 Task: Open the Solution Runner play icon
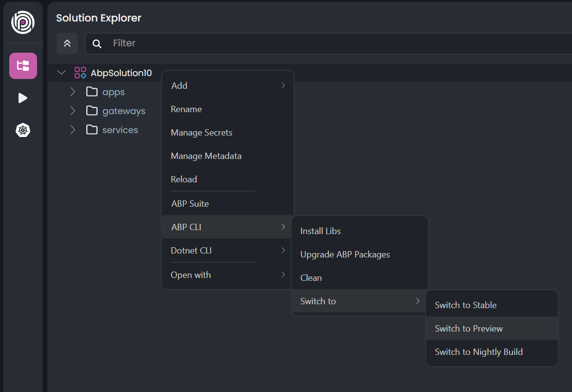[x=23, y=98]
